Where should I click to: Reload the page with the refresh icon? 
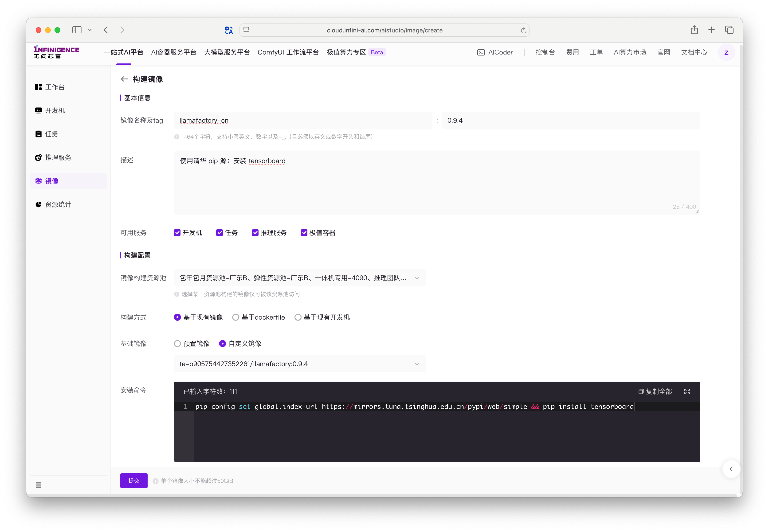pyautogui.click(x=523, y=30)
